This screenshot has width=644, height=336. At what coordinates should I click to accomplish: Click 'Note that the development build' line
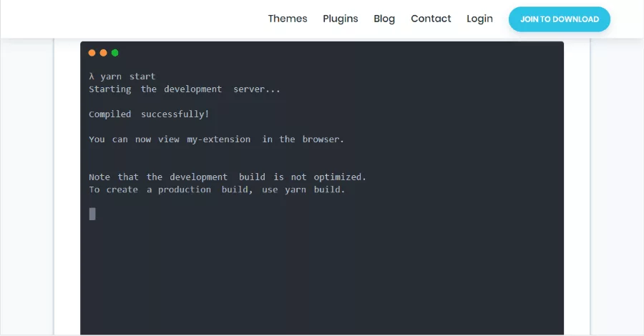pyautogui.click(x=227, y=177)
